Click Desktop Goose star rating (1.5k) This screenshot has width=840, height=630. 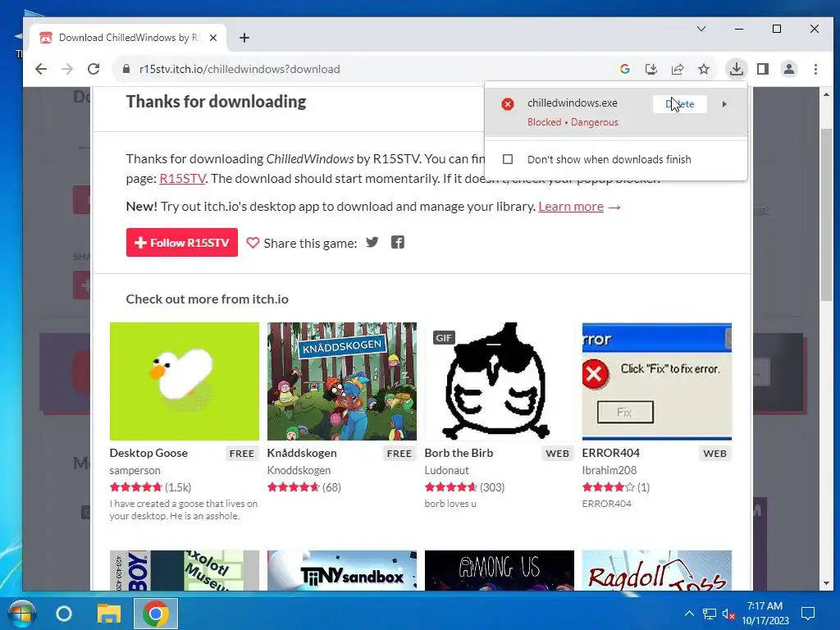(151, 487)
